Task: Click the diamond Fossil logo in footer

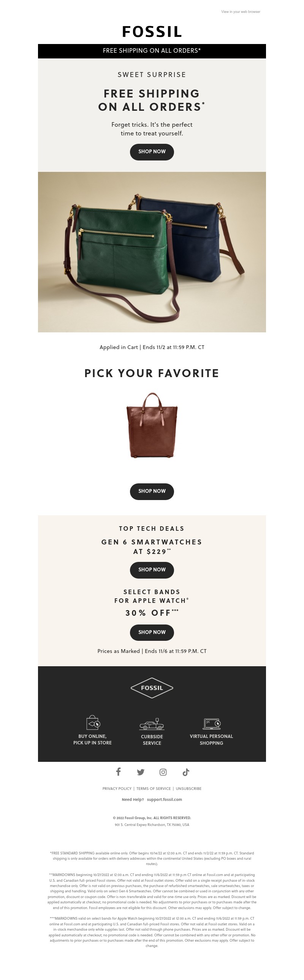Action: (152, 688)
